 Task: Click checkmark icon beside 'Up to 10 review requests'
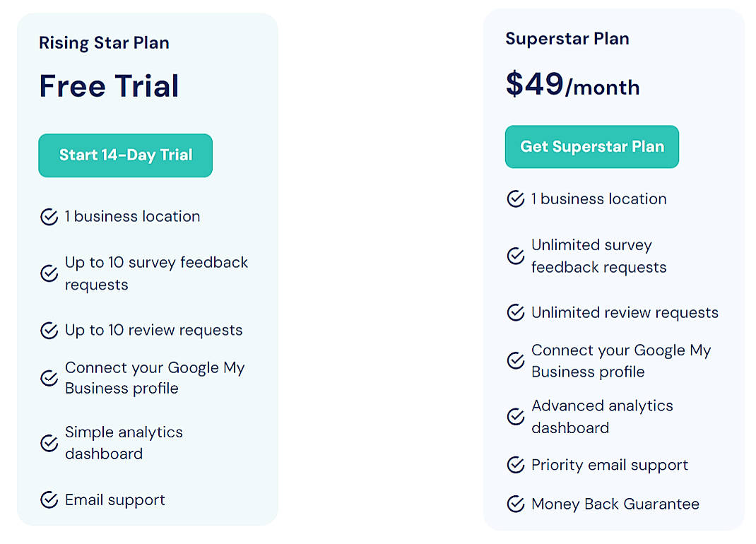click(49, 330)
